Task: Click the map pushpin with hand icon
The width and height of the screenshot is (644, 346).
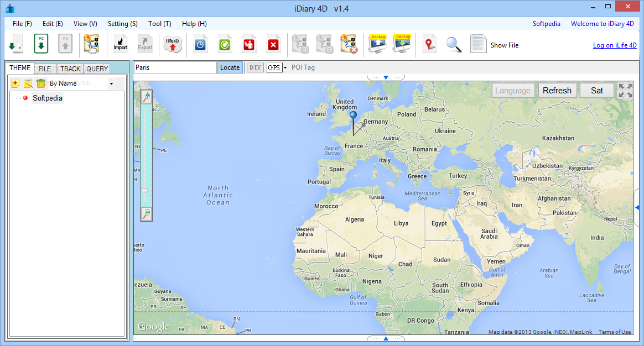Action: [92, 44]
